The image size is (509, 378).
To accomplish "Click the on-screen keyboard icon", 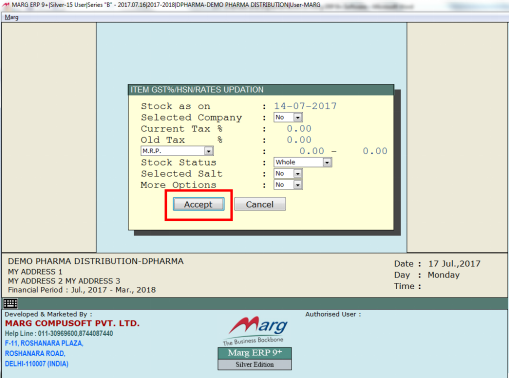I will pos(10,303).
